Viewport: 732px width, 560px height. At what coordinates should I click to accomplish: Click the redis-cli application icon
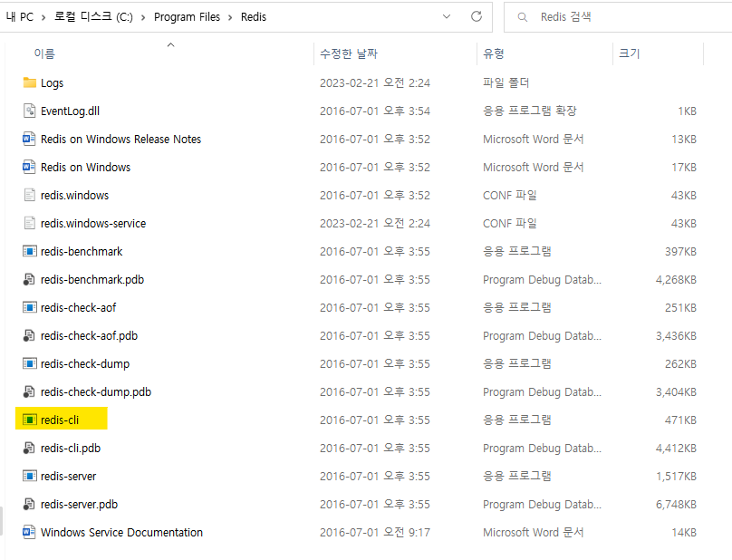[29, 420]
